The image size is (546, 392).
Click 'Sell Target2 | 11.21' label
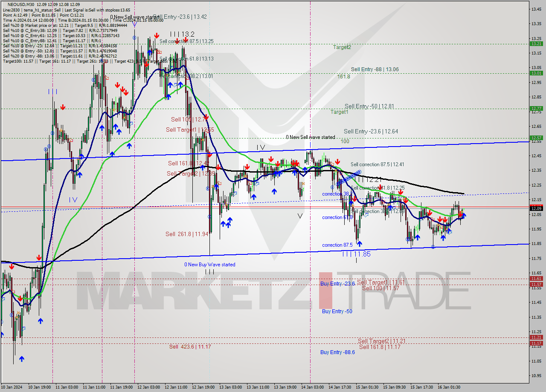(x=381, y=341)
